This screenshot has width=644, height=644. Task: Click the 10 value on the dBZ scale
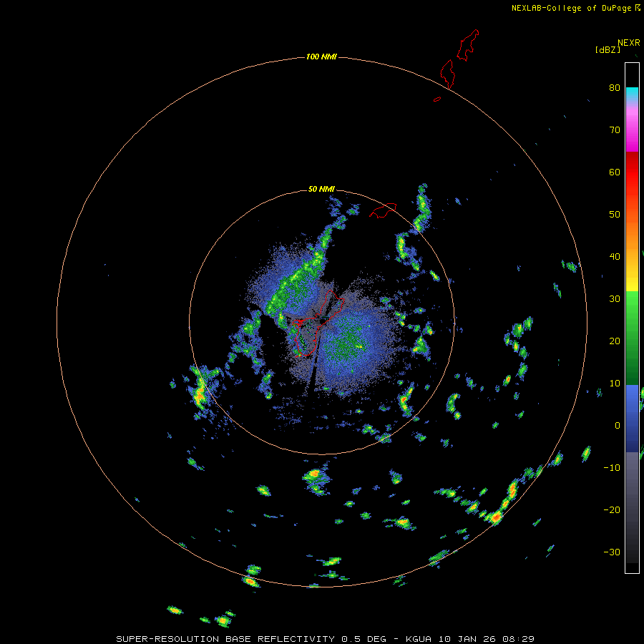pyautogui.click(x=615, y=384)
